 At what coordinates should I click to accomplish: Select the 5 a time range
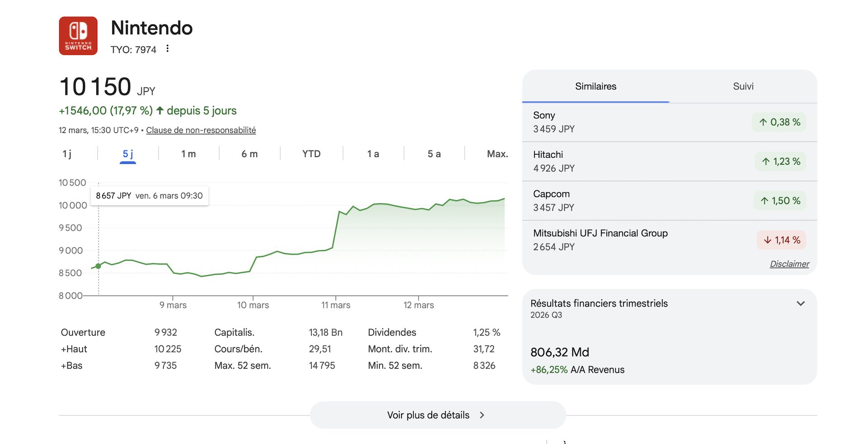tap(434, 154)
